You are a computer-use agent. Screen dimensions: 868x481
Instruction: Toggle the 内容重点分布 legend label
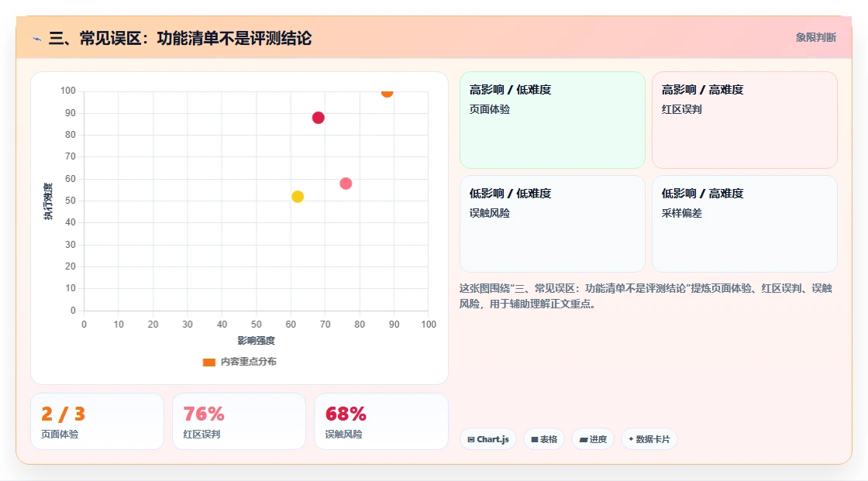(248, 362)
